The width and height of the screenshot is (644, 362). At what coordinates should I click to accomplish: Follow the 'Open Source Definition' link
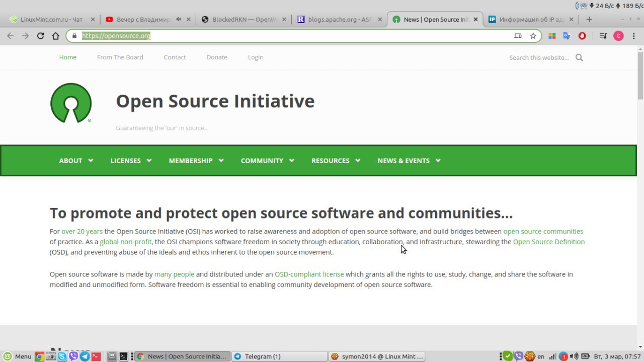pos(549,242)
